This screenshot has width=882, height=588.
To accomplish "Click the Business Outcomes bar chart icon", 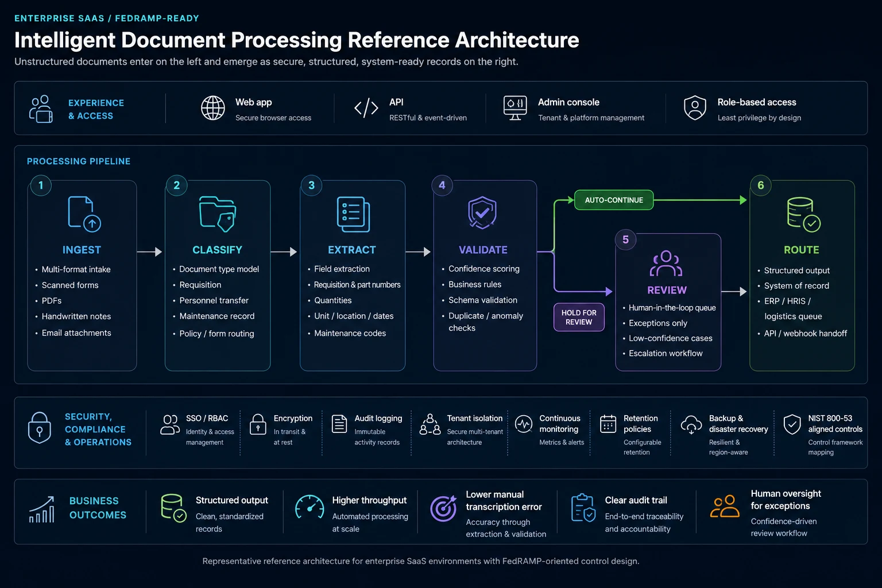I will click(42, 509).
